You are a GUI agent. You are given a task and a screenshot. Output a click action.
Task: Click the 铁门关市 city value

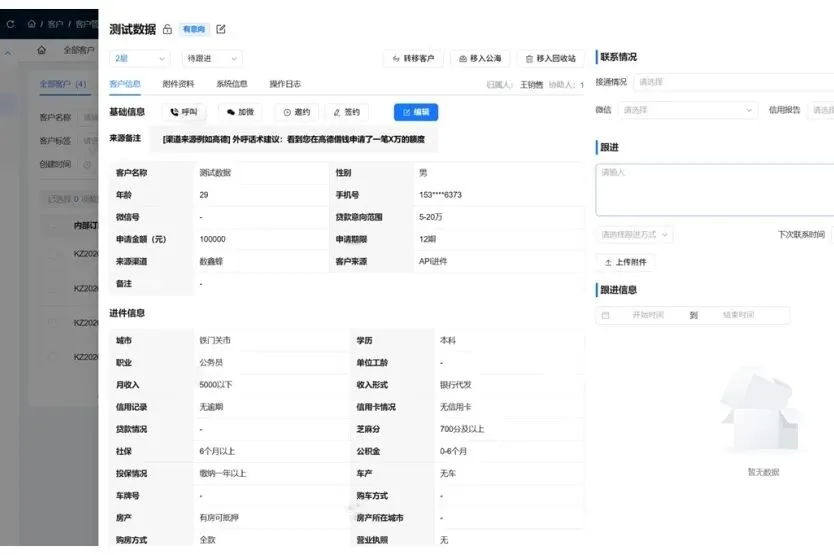tap(215, 341)
